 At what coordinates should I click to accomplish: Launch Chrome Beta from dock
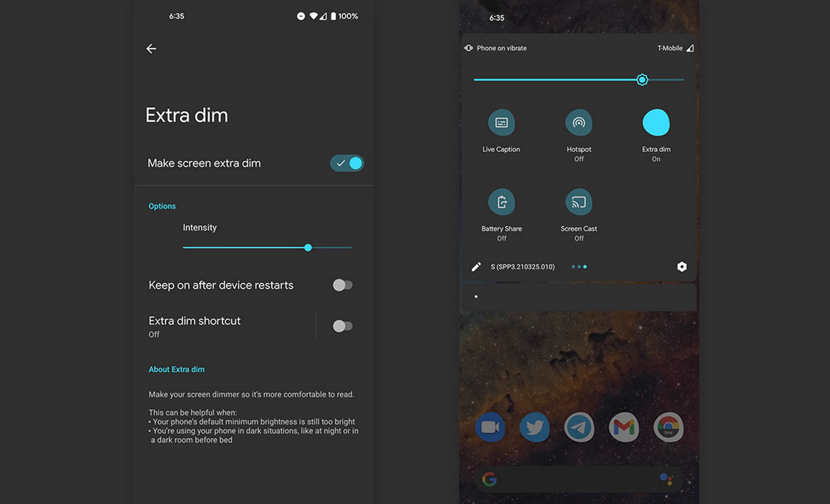(668, 427)
